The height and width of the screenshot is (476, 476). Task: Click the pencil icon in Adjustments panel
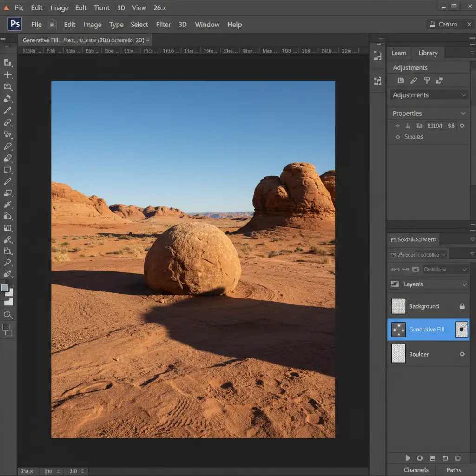pyautogui.click(x=414, y=81)
